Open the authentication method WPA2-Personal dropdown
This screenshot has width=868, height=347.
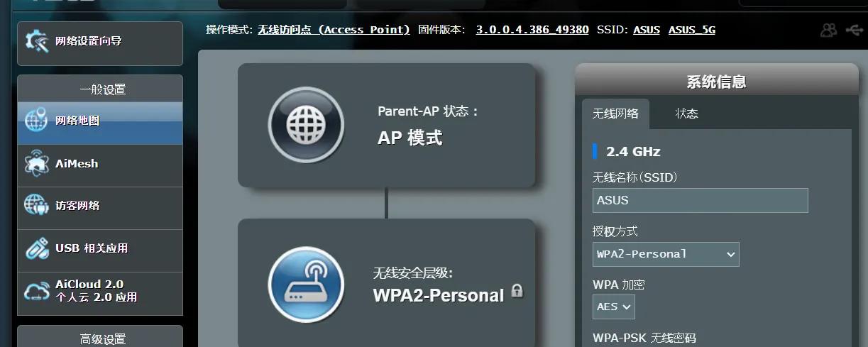coord(666,254)
